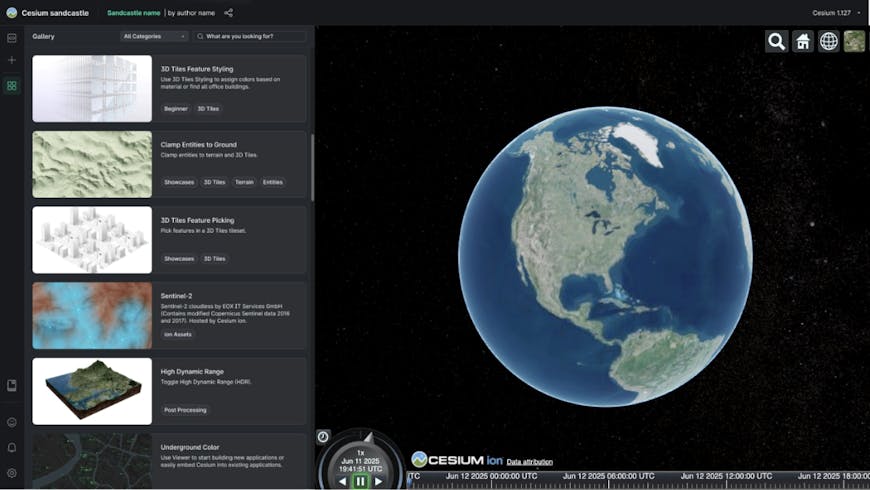Click timeline at Jun 12 2025 00:00:00 UTC
Image resolution: width=870 pixels, height=490 pixels.
pyautogui.click(x=491, y=476)
